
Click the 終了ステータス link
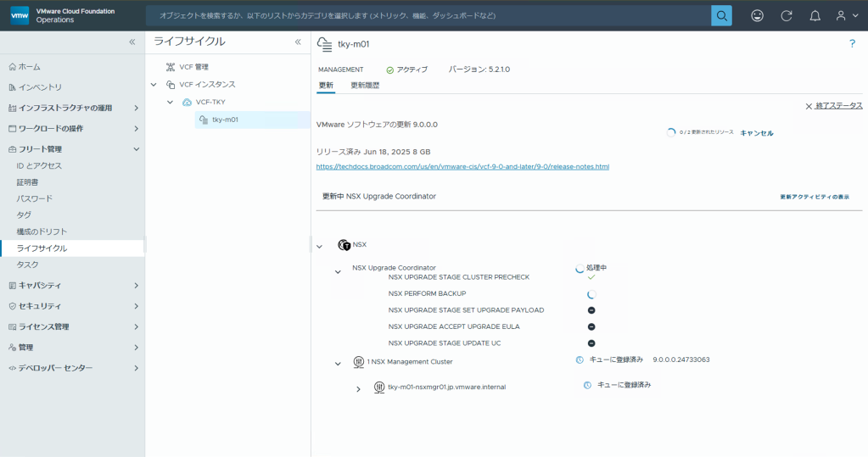pyautogui.click(x=838, y=106)
